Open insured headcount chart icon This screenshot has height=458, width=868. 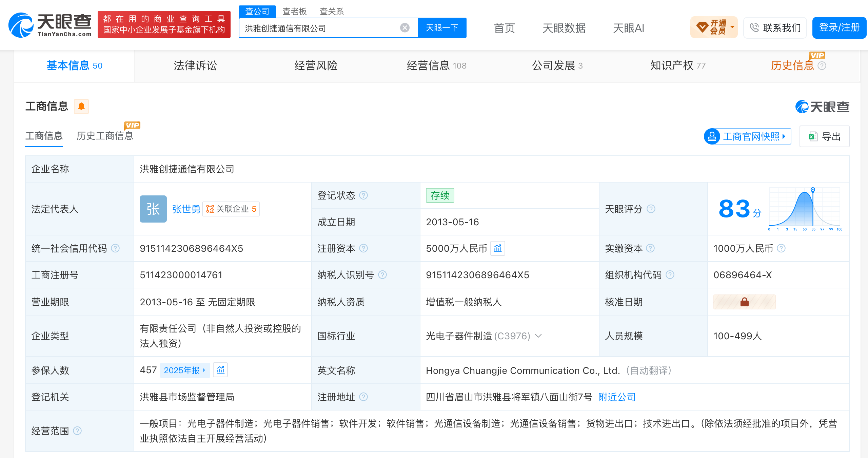click(221, 370)
